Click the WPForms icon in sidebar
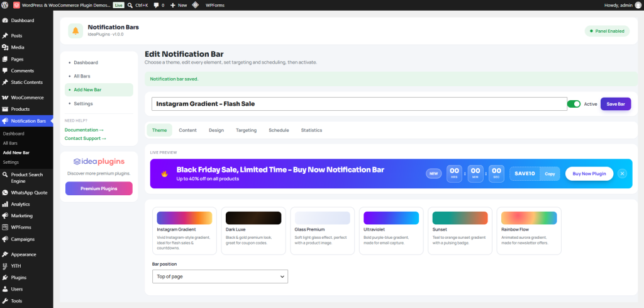This screenshot has width=644, height=308. coord(5,227)
